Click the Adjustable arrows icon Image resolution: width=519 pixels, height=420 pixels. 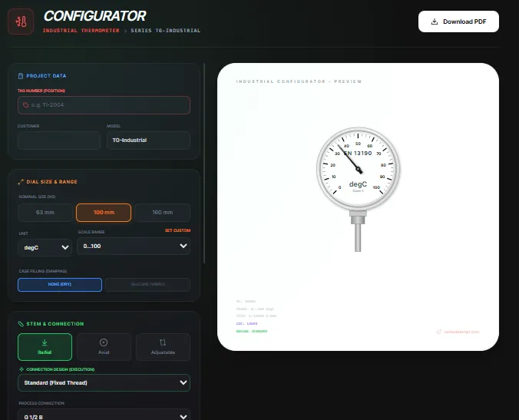click(163, 342)
